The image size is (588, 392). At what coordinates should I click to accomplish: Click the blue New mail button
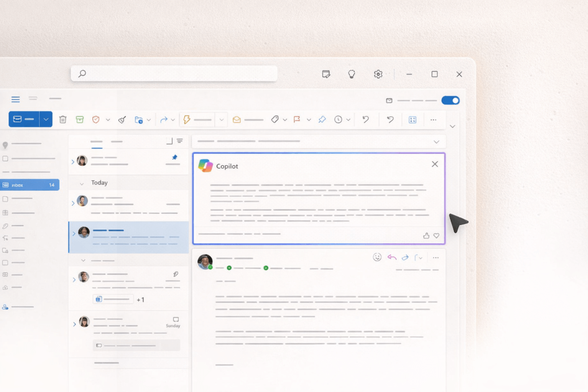pyautogui.click(x=24, y=119)
